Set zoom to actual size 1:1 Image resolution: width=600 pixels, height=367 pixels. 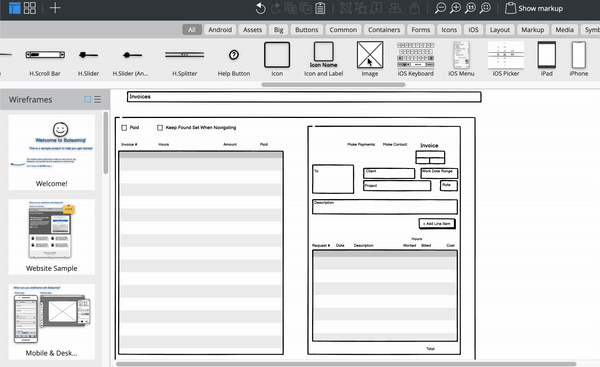470,8
